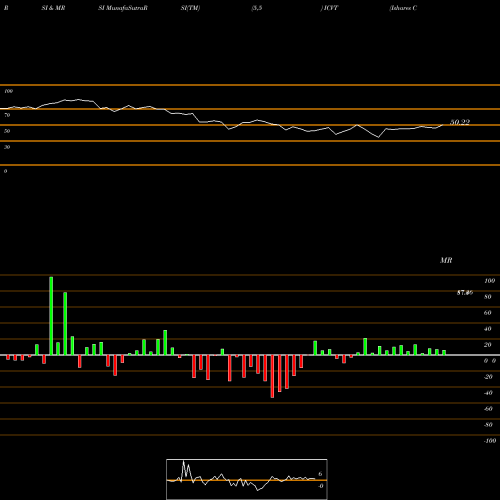Click the MR panel title label
The width and height of the screenshot is (500, 500).
(446, 260)
